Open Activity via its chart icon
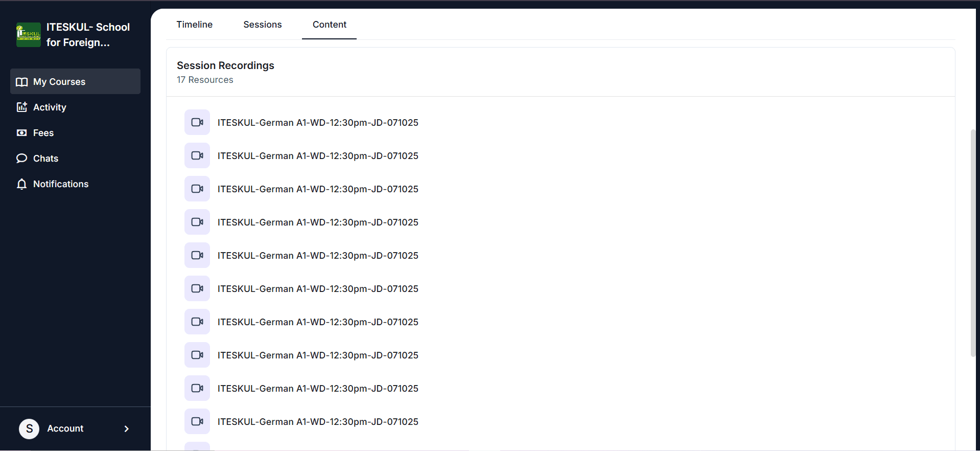 pos(21,107)
